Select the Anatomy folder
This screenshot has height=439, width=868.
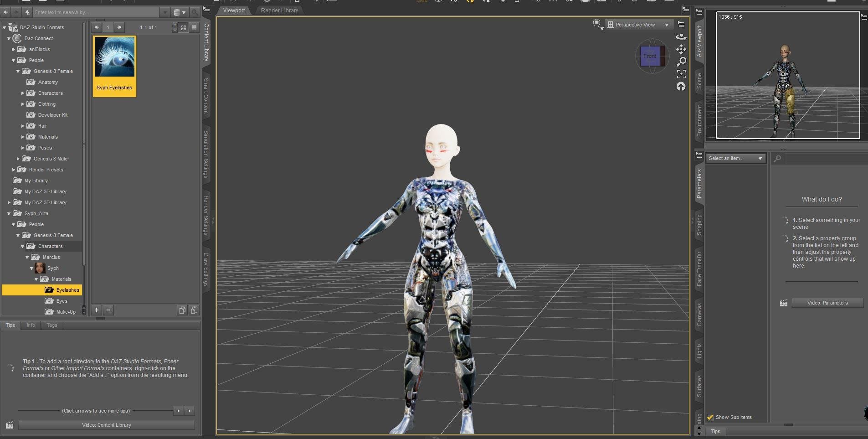coord(47,82)
